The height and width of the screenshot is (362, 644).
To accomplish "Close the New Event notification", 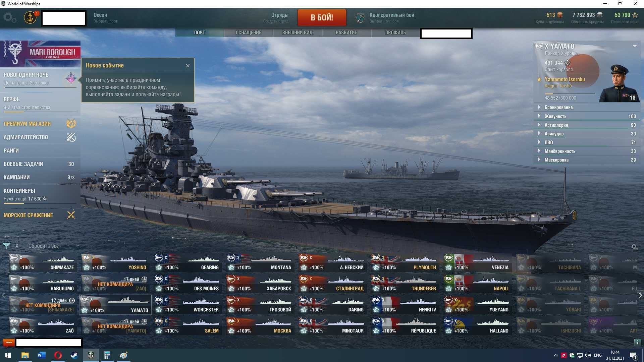I will pos(188,66).
